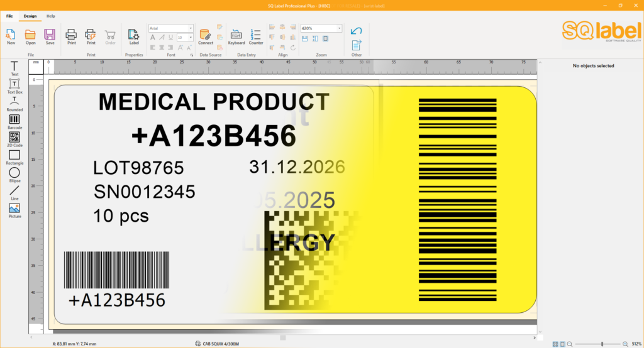The image size is (644, 348).
Task: Add a Counter from Data Entry
Action: pyautogui.click(x=256, y=35)
